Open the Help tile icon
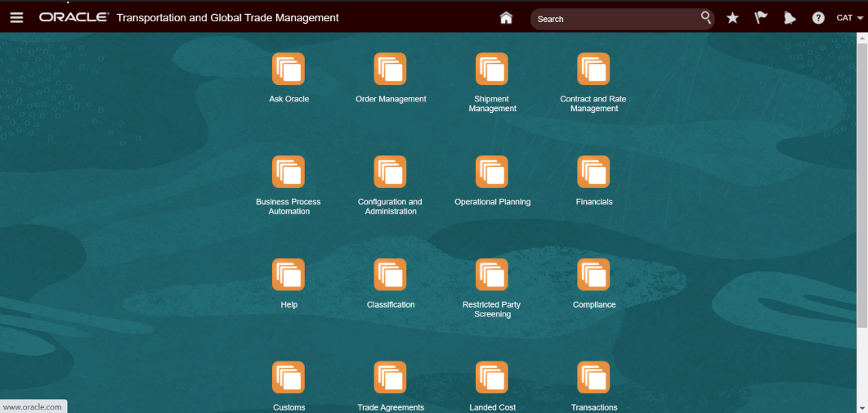The width and height of the screenshot is (868, 413). [x=289, y=275]
